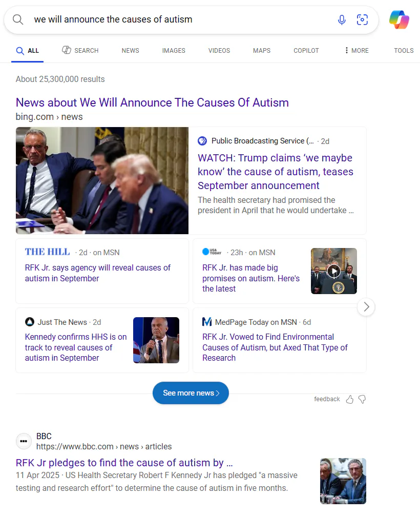Click thumbs up feedback icon
420x517 pixels.
(349, 399)
